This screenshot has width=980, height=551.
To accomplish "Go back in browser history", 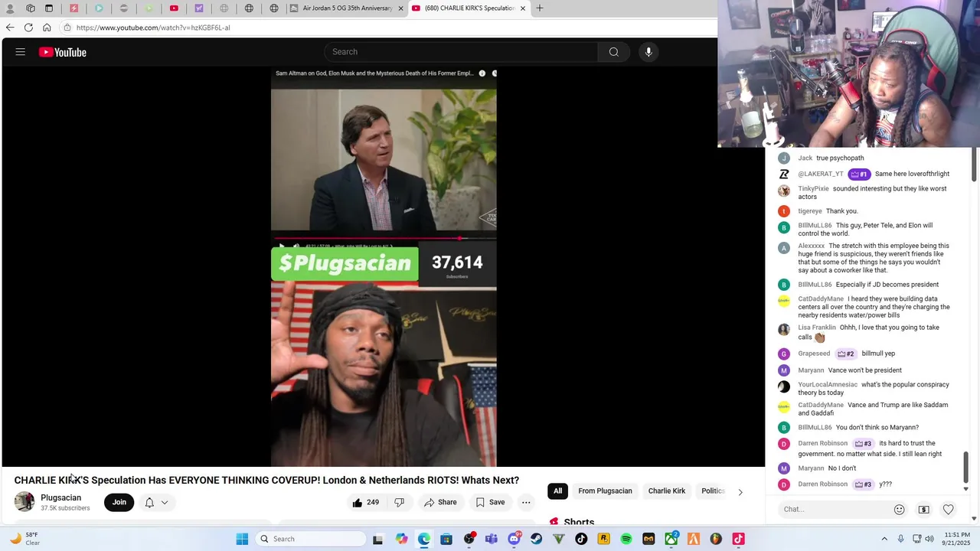I will coord(10,28).
